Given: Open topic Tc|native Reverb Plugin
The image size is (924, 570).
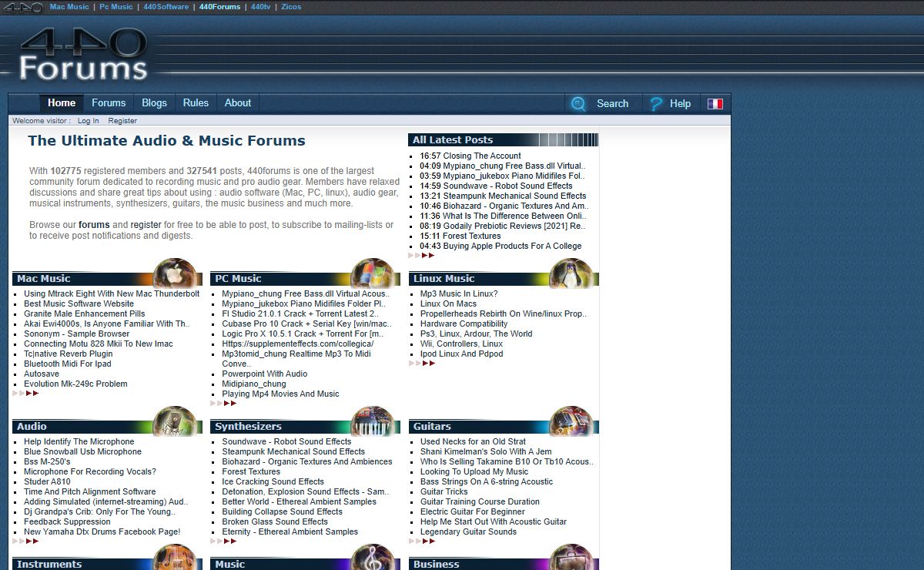Looking at the screenshot, I should 69,354.
